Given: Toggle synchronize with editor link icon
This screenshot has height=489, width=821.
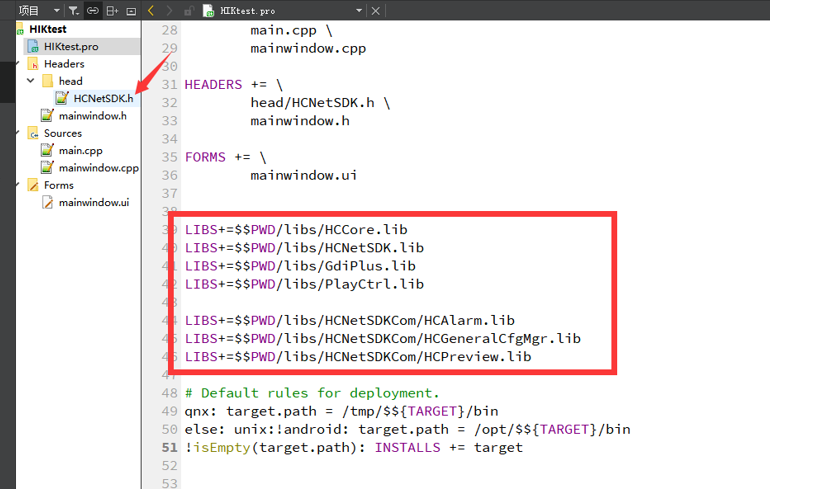Looking at the screenshot, I should click(x=93, y=10).
